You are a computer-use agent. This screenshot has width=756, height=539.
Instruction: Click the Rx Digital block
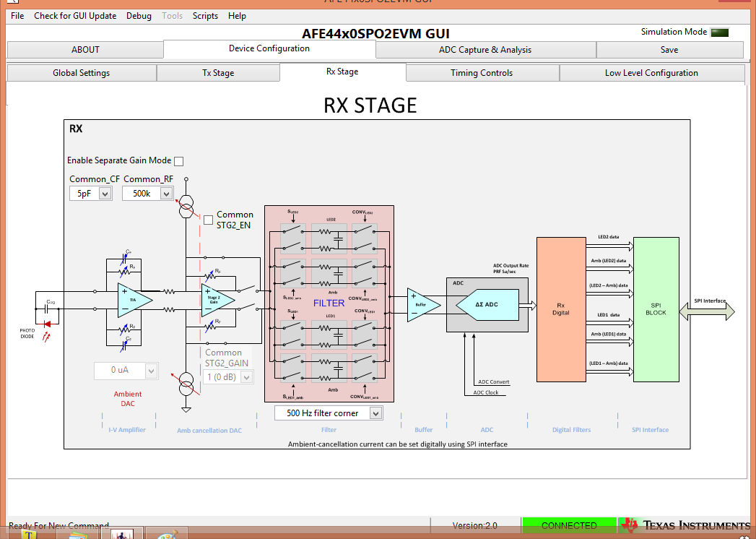coord(561,309)
